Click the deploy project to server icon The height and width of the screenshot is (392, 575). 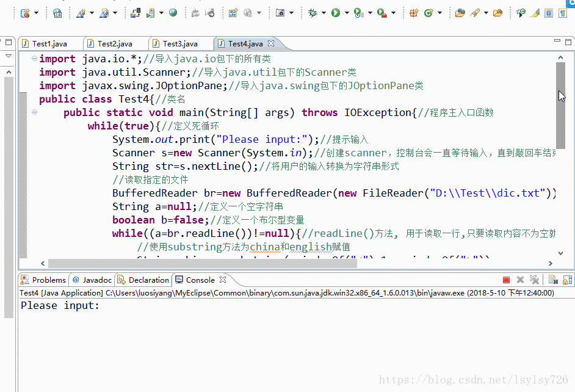click(136, 13)
